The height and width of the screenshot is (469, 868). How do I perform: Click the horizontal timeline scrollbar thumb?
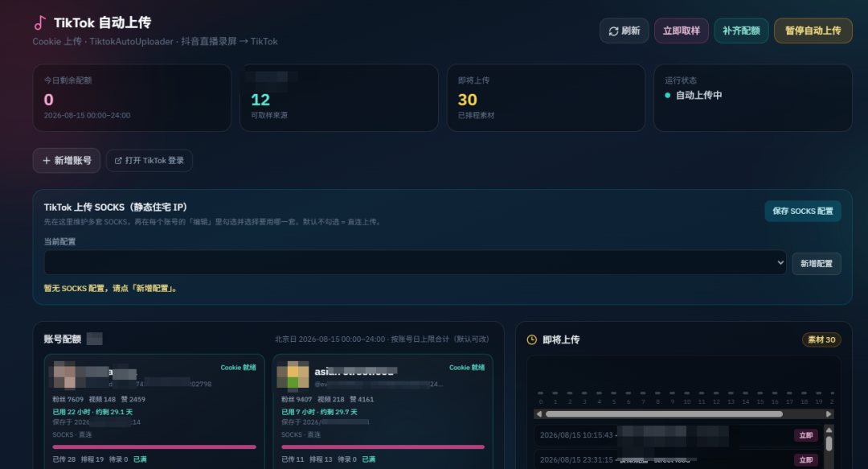(x=664, y=414)
